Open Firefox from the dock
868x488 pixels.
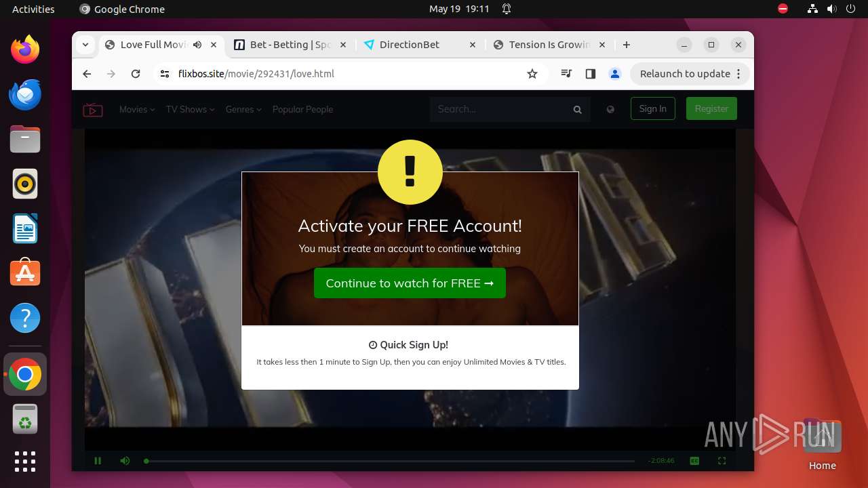[x=25, y=49]
